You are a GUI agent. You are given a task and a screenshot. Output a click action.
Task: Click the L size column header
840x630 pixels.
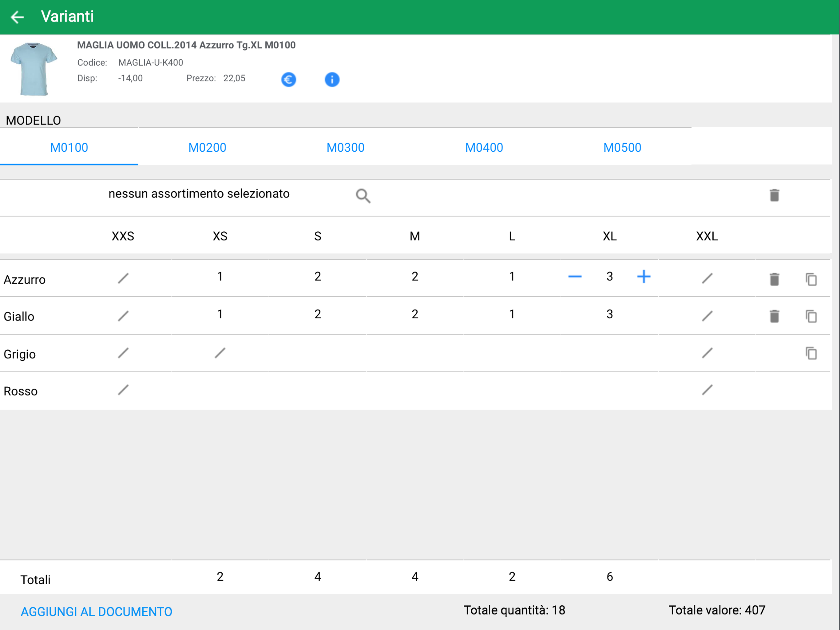(x=512, y=236)
